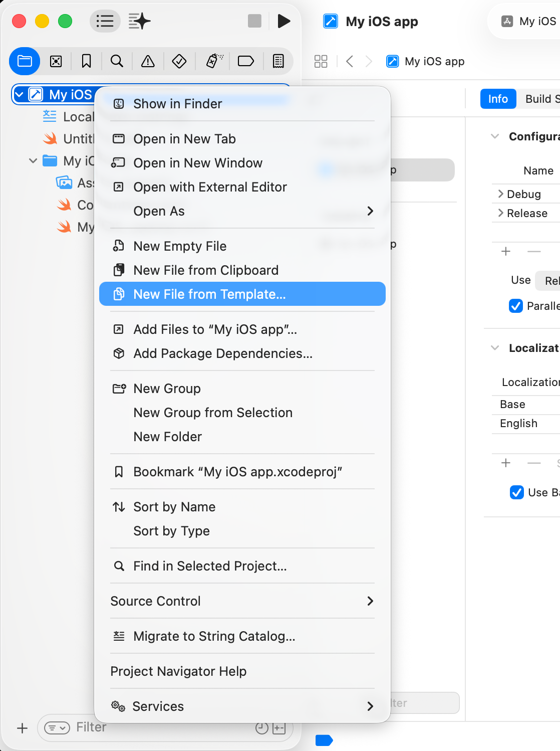Open the Find navigator magnifier icon
Viewport: 560px width, 751px height.
[x=117, y=61]
